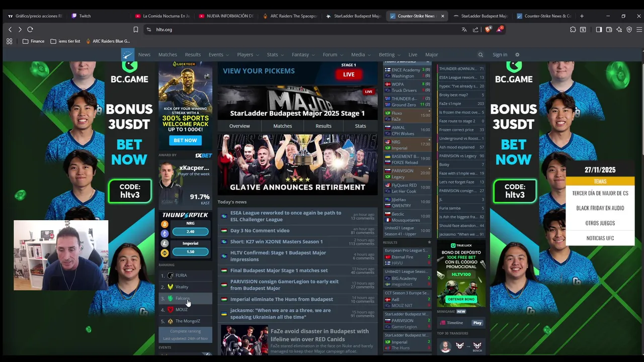Image resolution: width=644 pixels, height=362 pixels.
Task: Open the Live nav item
Action: point(413,55)
